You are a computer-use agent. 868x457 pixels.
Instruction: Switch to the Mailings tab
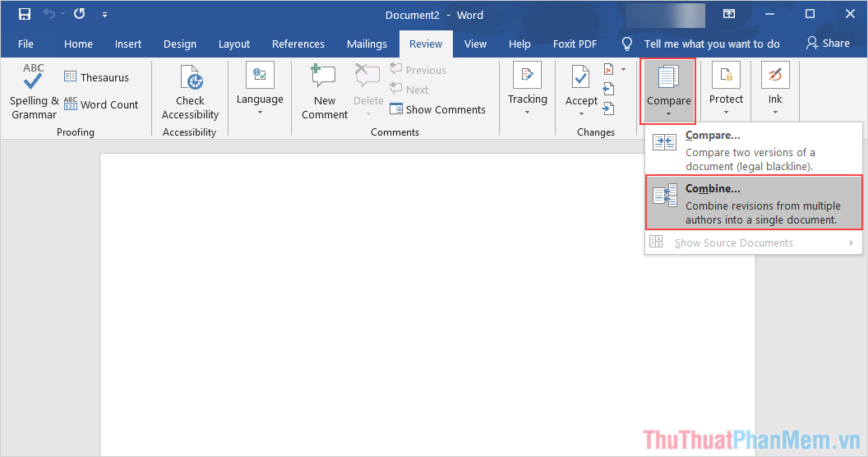click(367, 44)
